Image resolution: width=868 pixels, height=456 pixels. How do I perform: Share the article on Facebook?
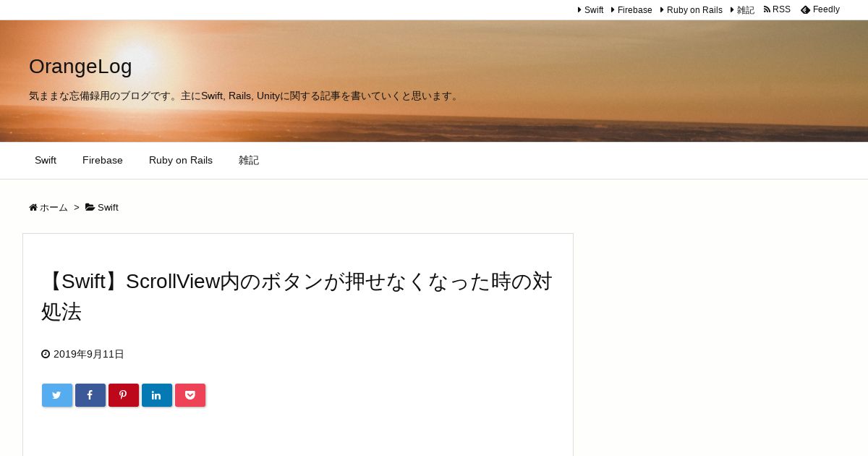point(90,395)
